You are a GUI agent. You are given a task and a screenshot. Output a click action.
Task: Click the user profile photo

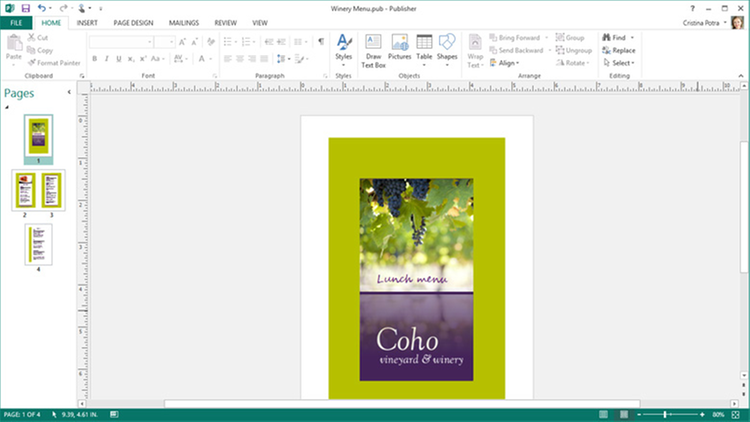[737, 22]
